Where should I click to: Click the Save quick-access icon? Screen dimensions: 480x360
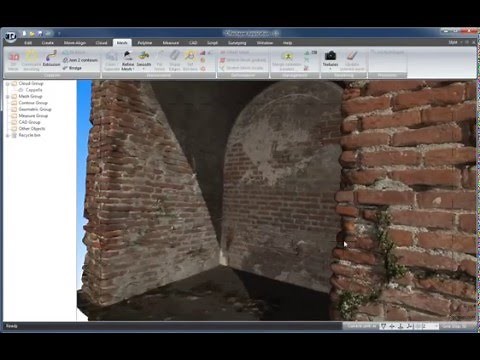point(40,33)
